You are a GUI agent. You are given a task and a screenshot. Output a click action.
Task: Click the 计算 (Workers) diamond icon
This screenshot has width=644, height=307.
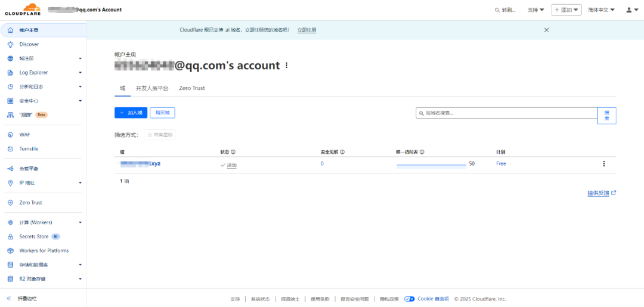click(11, 222)
